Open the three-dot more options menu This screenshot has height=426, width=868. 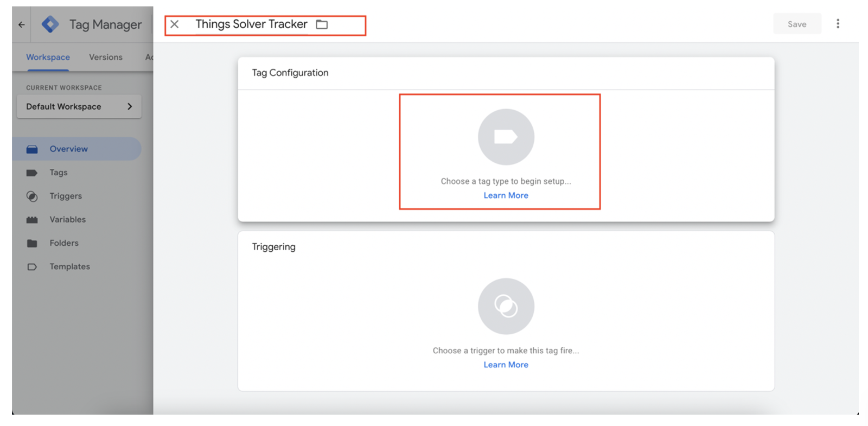(x=838, y=24)
